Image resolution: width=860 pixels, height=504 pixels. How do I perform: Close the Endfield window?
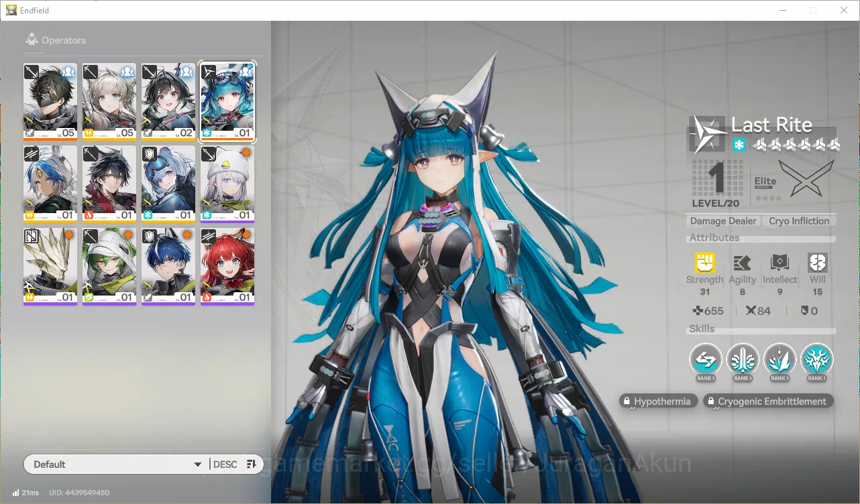point(844,10)
